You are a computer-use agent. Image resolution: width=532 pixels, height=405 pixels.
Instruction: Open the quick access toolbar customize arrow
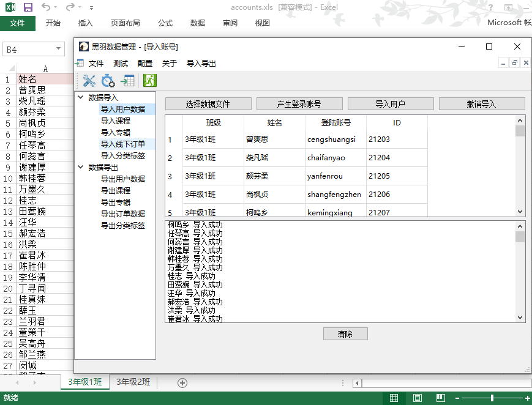[91, 7]
